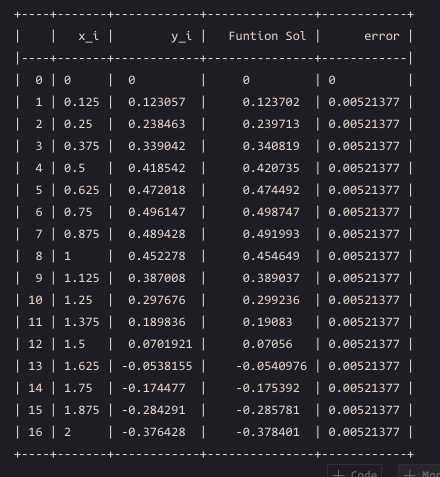Viewport: 440px width, 477px height.
Task: Click function solution value -0.175392
Action: (x=268, y=388)
